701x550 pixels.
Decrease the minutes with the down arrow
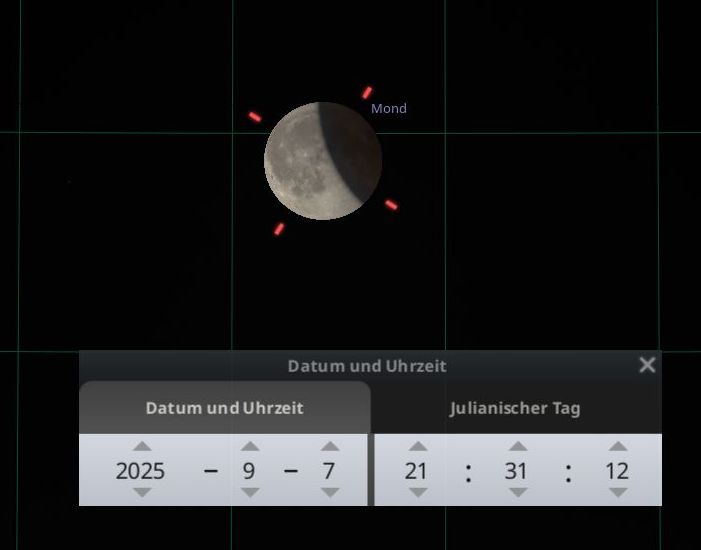tap(517, 492)
